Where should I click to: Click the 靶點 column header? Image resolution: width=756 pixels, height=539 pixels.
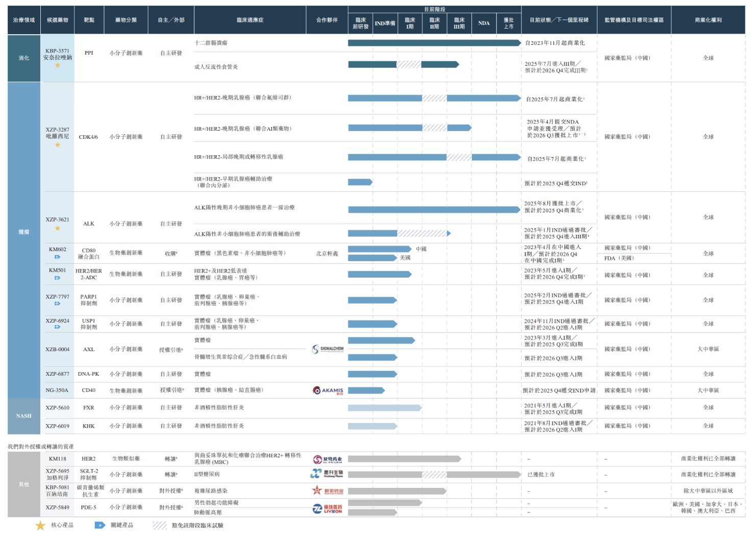tap(89, 20)
